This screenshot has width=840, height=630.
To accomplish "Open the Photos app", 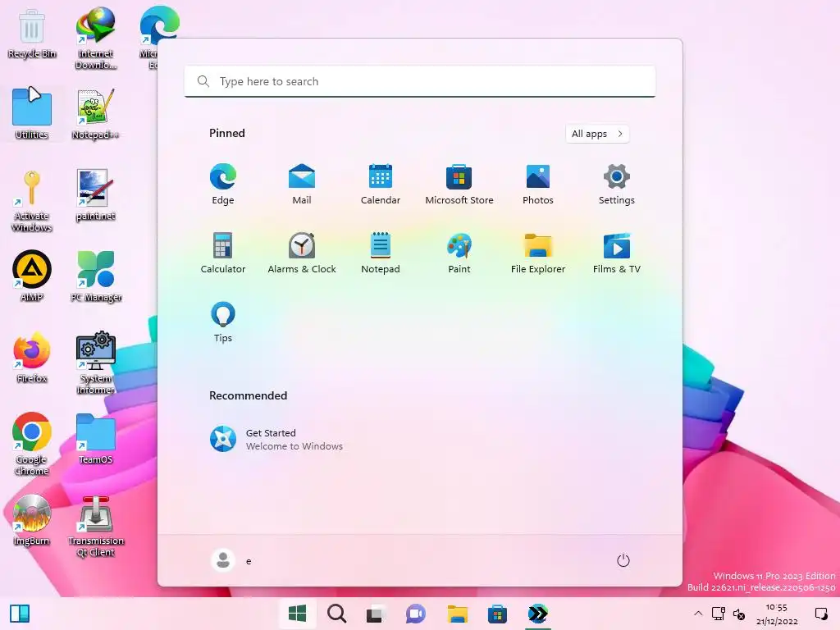I will coord(538,184).
